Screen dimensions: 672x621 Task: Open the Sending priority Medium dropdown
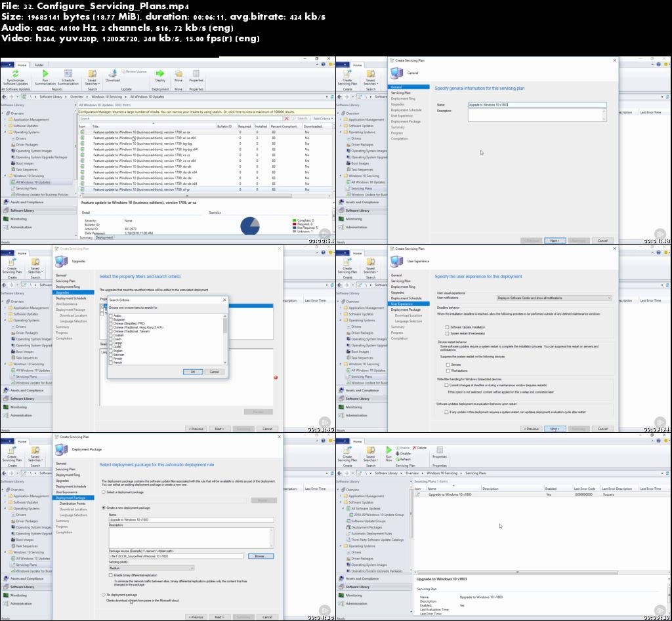[x=152, y=568]
